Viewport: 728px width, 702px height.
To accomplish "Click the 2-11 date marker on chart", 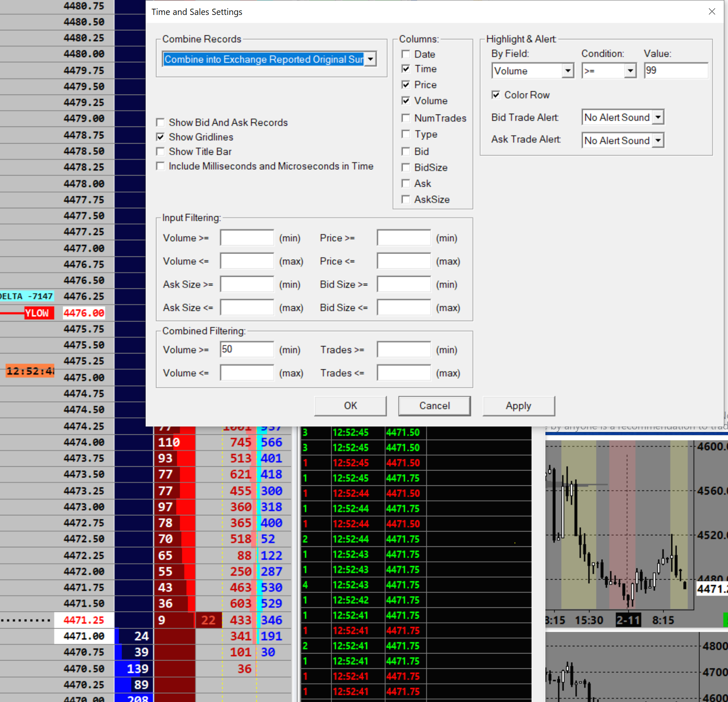I will click(628, 620).
